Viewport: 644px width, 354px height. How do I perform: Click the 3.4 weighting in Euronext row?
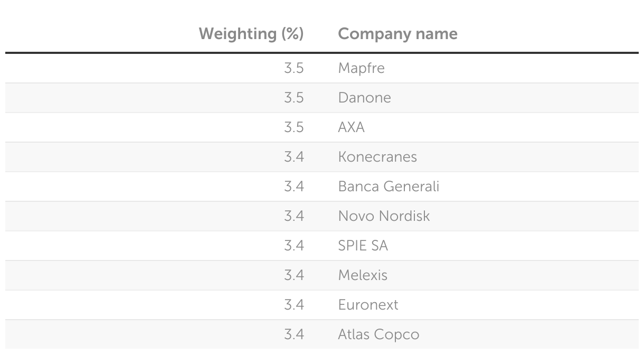294,305
